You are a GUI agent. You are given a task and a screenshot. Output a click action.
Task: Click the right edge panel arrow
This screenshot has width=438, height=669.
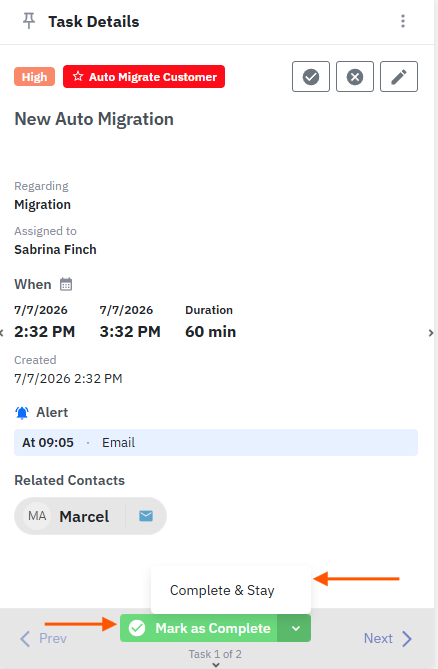pos(431,333)
